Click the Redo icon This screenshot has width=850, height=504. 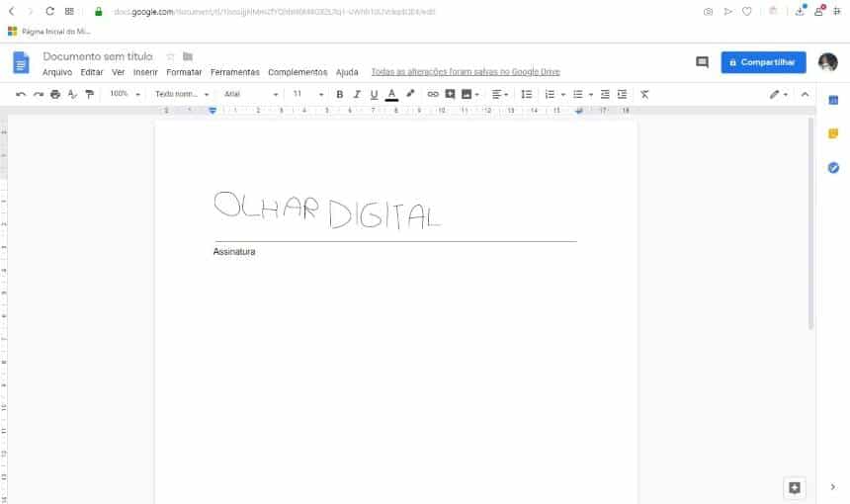pos(38,94)
